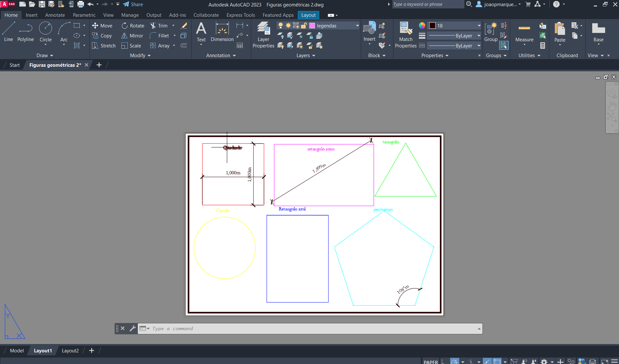Open the Annotate ribbon tab

click(x=55, y=15)
